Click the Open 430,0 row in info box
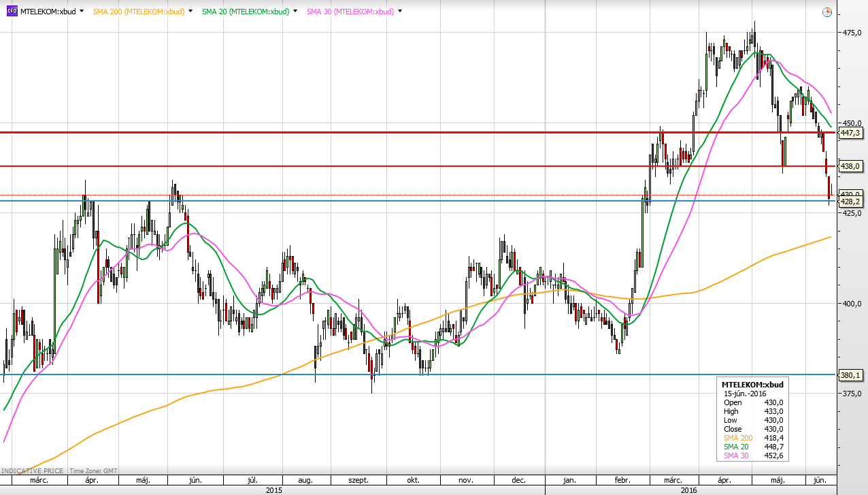The width and height of the screenshot is (868, 495). (x=754, y=402)
